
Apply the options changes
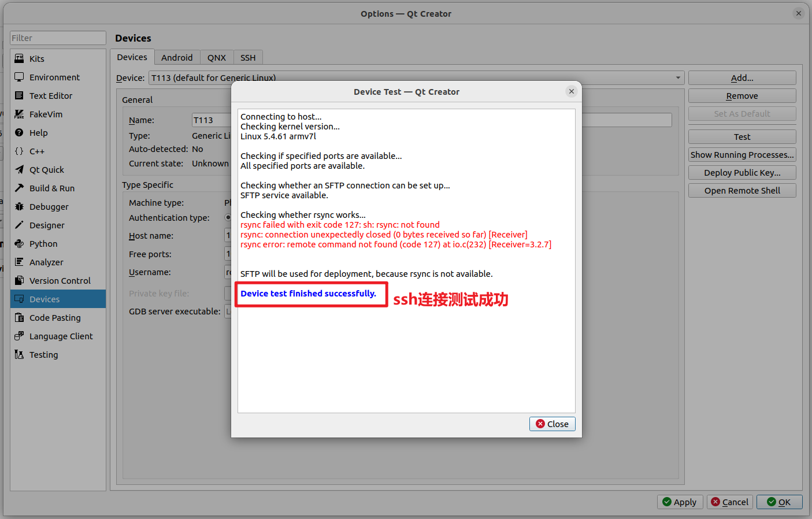pos(680,502)
